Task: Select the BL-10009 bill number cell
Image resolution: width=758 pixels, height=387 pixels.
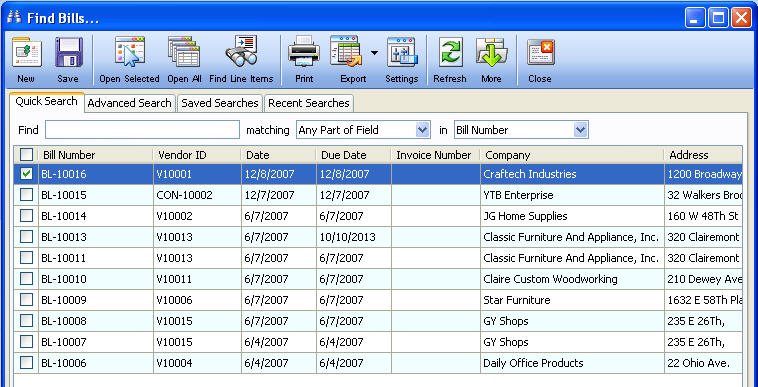Action: pos(96,300)
